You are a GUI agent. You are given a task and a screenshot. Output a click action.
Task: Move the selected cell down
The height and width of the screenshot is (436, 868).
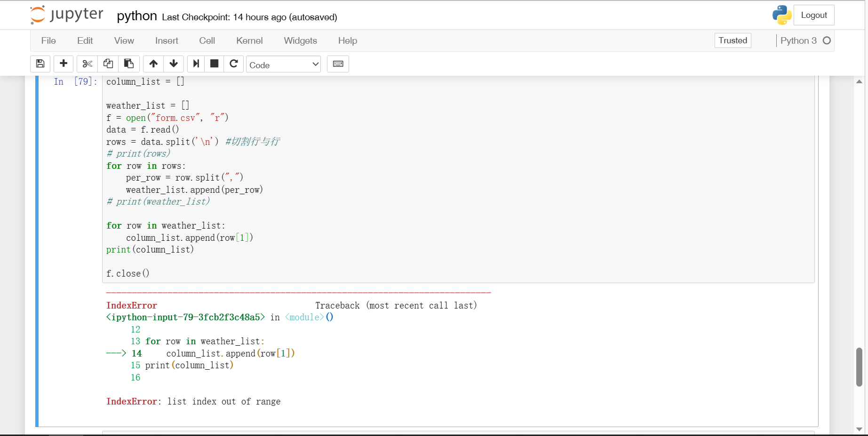(174, 64)
